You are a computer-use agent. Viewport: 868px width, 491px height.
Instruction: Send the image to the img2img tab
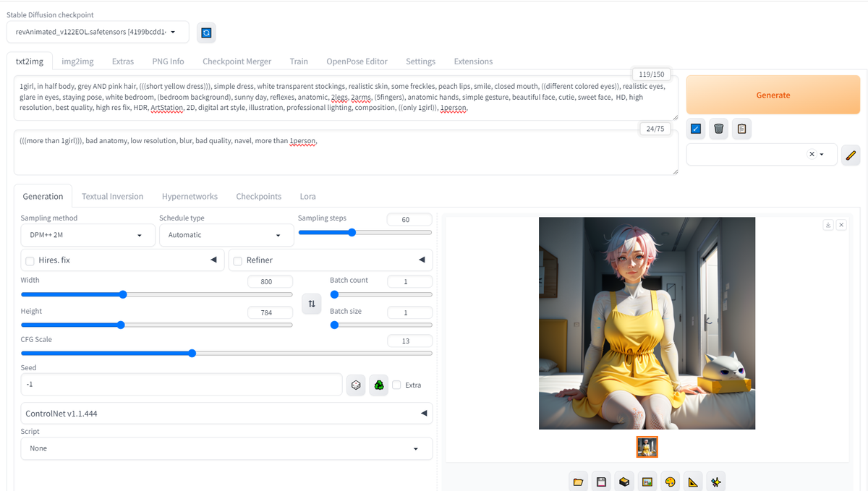647,482
